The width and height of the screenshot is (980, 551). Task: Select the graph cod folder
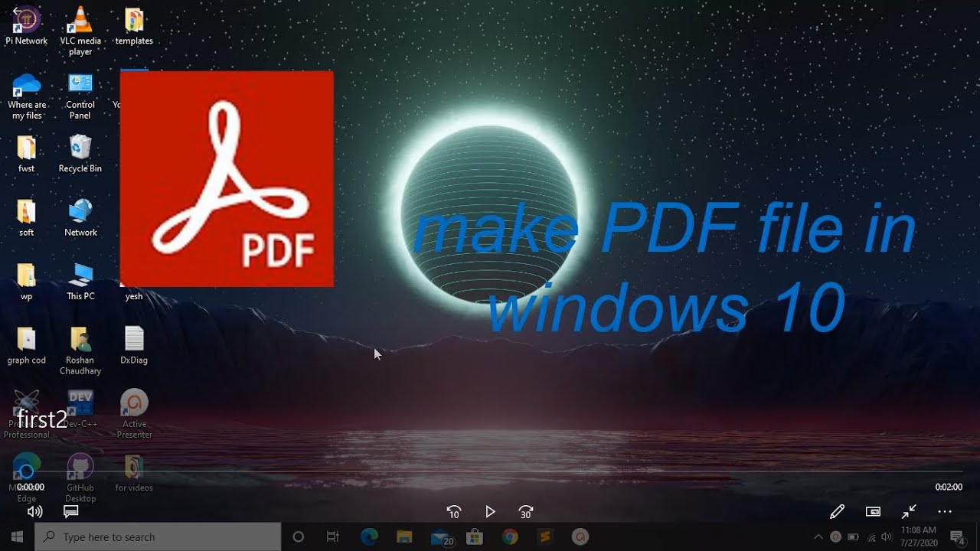[27, 345]
